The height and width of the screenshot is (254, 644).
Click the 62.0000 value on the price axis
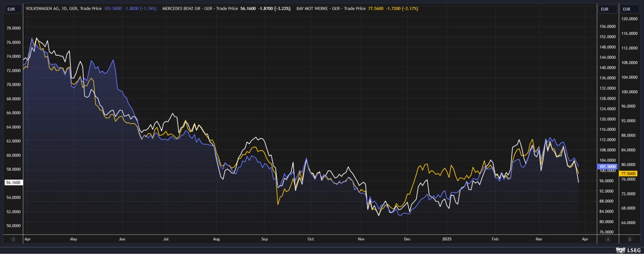(x=13, y=141)
